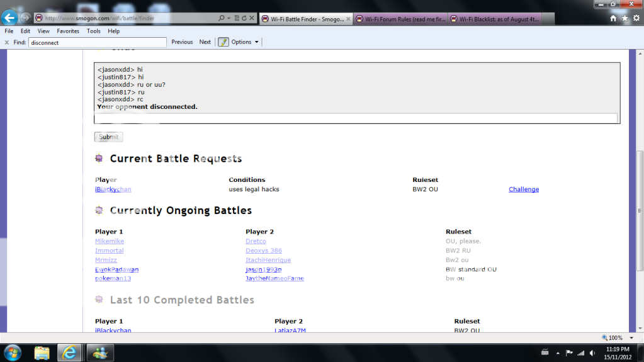Open the Tools menu

tap(94, 31)
